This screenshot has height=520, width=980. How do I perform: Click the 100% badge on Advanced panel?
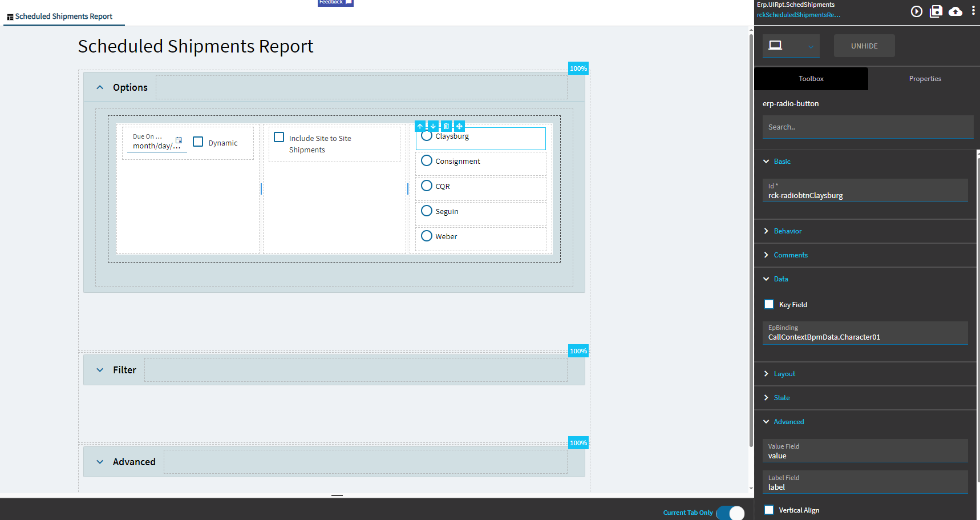578,443
